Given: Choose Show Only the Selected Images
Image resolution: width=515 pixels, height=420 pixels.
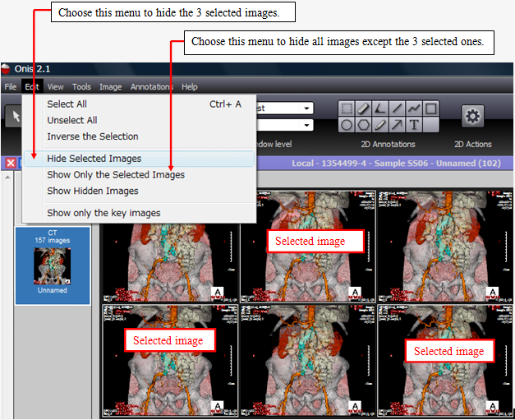Looking at the screenshot, I should (140, 174).
